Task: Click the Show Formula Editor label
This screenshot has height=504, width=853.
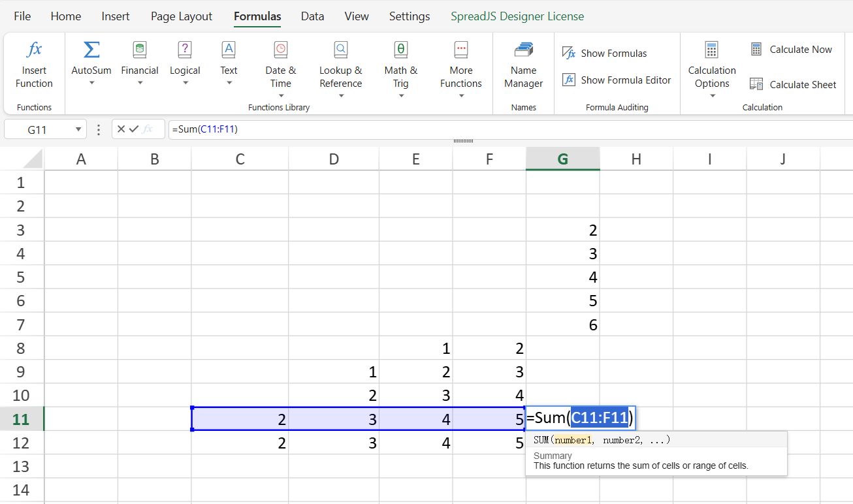Action: pos(626,80)
